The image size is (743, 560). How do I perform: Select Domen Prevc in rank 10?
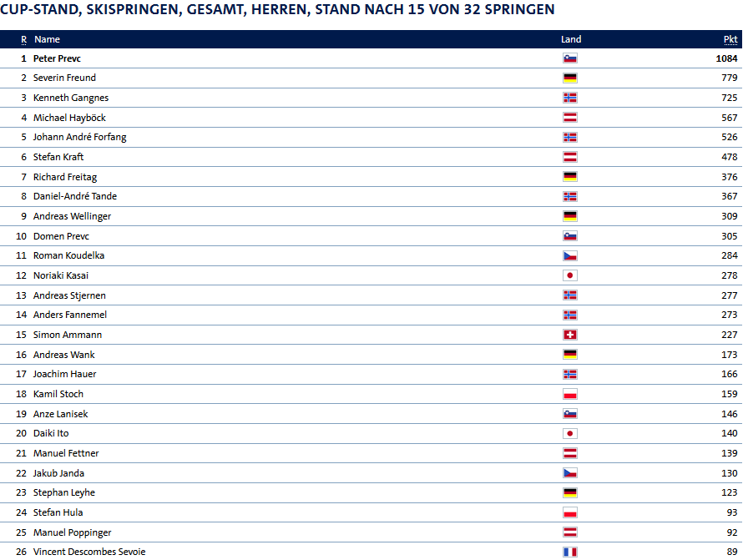point(61,236)
